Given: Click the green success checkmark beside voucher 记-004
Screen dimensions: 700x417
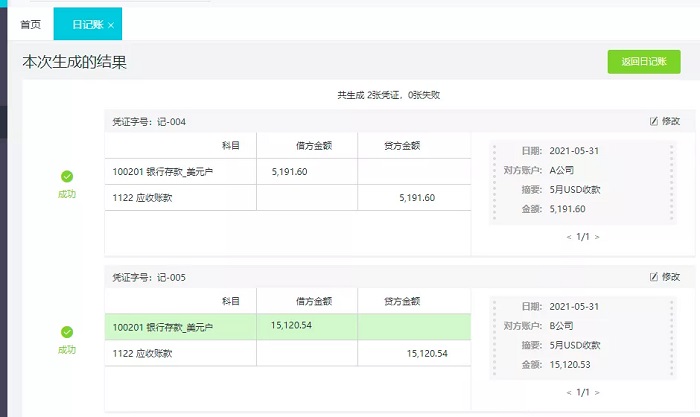Looking at the screenshot, I should tap(67, 176).
